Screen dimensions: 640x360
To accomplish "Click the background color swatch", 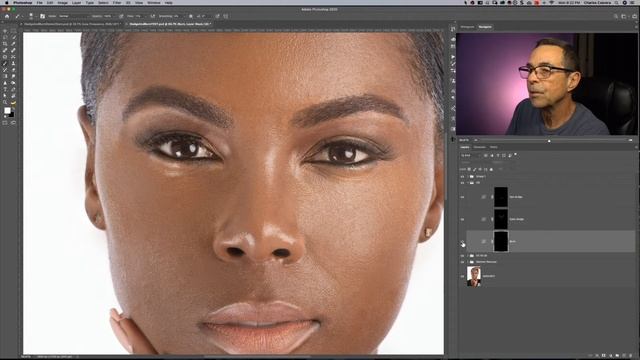I will coord(12,115).
